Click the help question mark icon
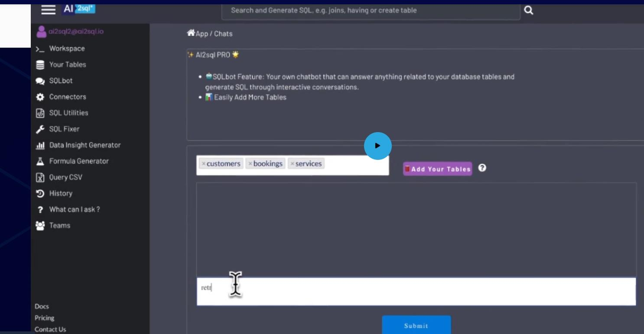This screenshot has width=644, height=334. (482, 168)
